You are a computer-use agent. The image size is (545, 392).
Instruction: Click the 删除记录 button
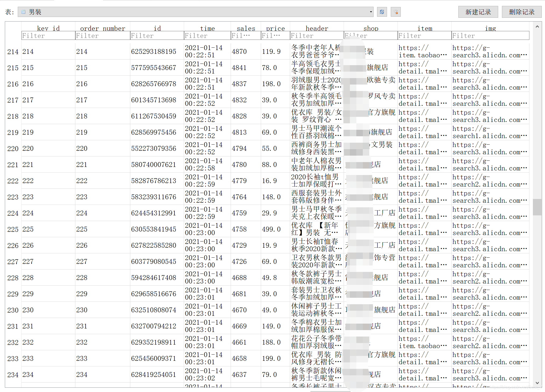521,12
